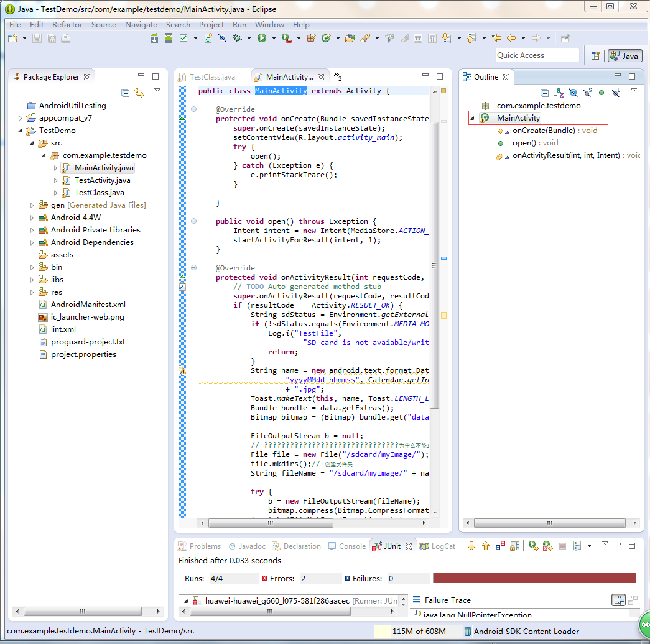The height and width of the screenshot is (644, 650).
Task: Toggle Link with Editor in Package Explorer
Action: [x=139, y=93]
